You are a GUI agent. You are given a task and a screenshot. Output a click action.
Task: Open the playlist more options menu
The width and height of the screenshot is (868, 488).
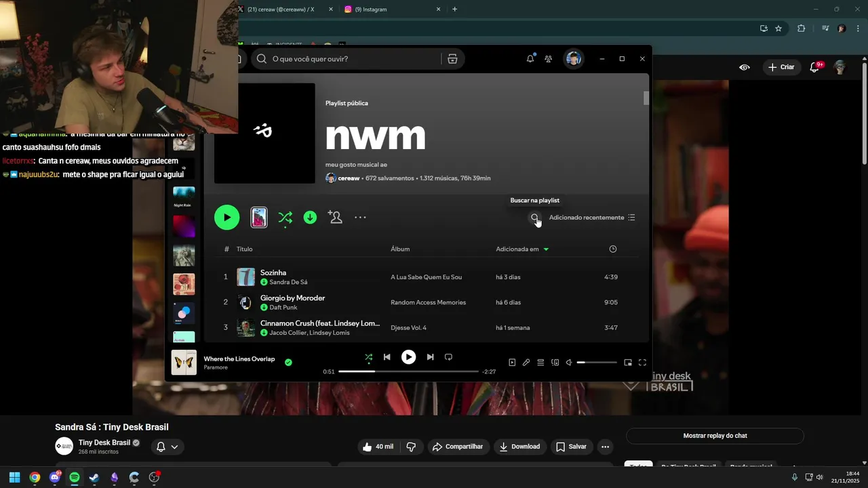pyautogui.click(x=360, y=218)
